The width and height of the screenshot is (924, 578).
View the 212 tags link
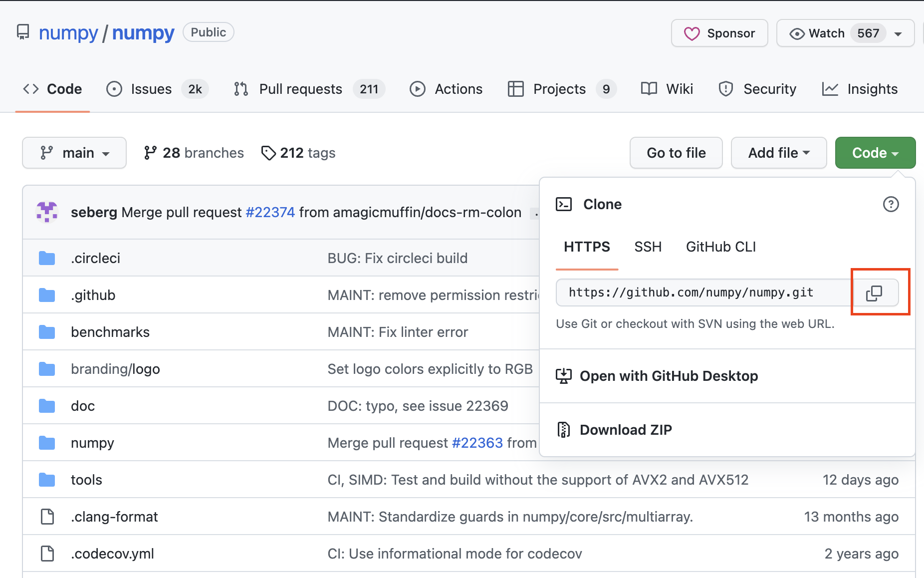(298, 153)
